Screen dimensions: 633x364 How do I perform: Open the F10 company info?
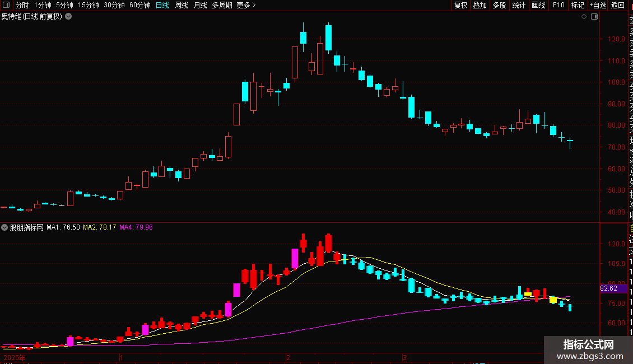tap(558, 5)
